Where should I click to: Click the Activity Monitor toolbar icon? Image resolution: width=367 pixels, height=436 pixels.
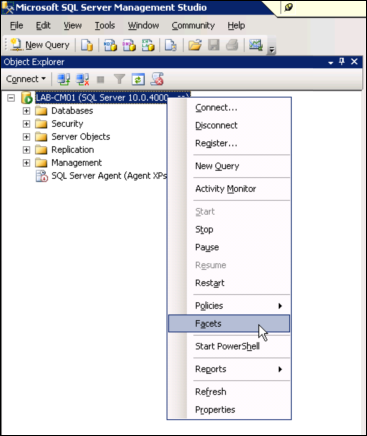click(x=256, y=45)
